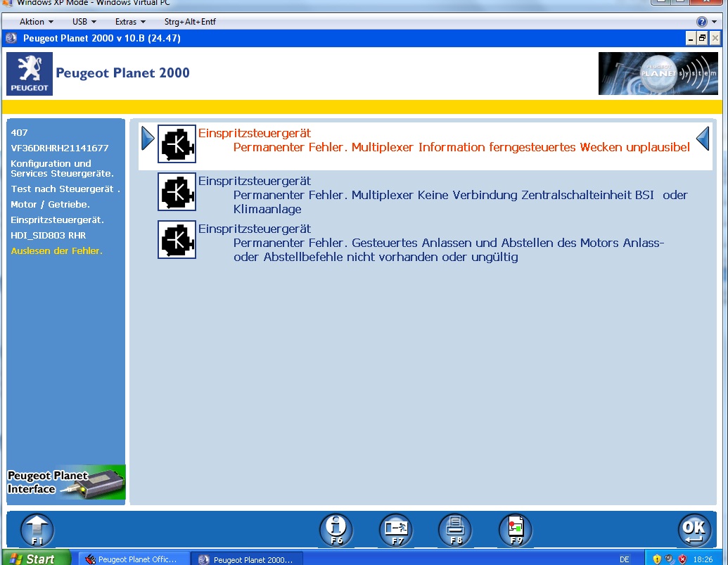Image resolution: width=728 pixels, height=565 pixels.
Task: Open the F6 information icon
Action: (336, 530)
